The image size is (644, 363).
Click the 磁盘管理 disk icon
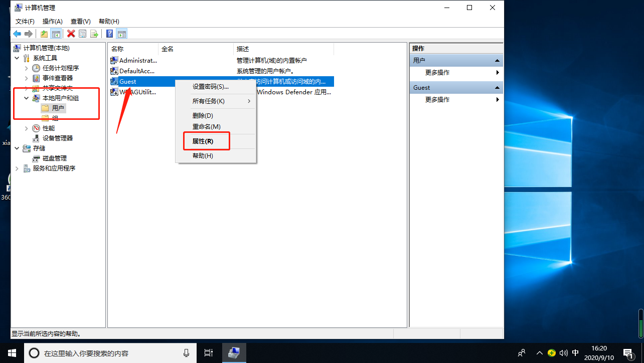36,158
